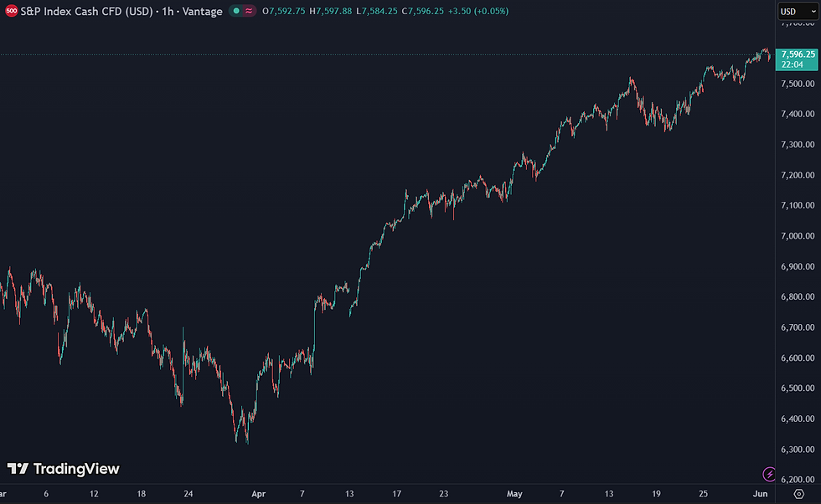
Task: Click the high value H7,597.88
Action: tap(330, 11)
